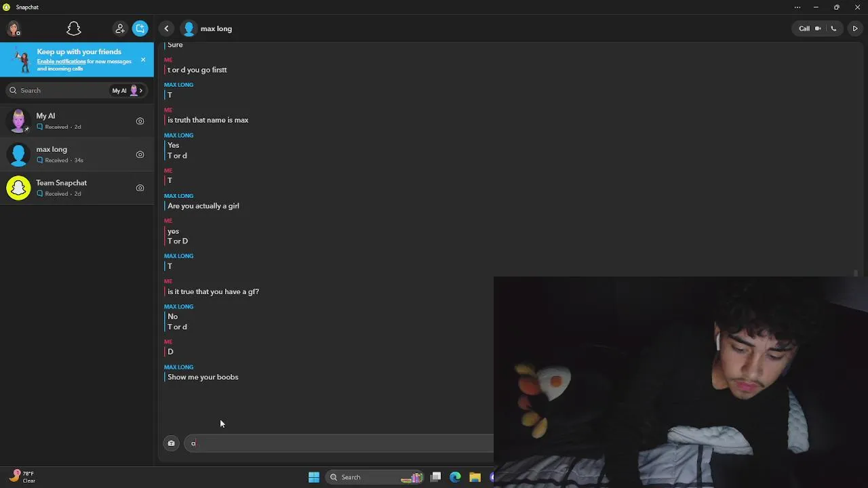The image size is (868, 488).
Task: Open the Team Snapchat conversation
Action: pos(77,188)
